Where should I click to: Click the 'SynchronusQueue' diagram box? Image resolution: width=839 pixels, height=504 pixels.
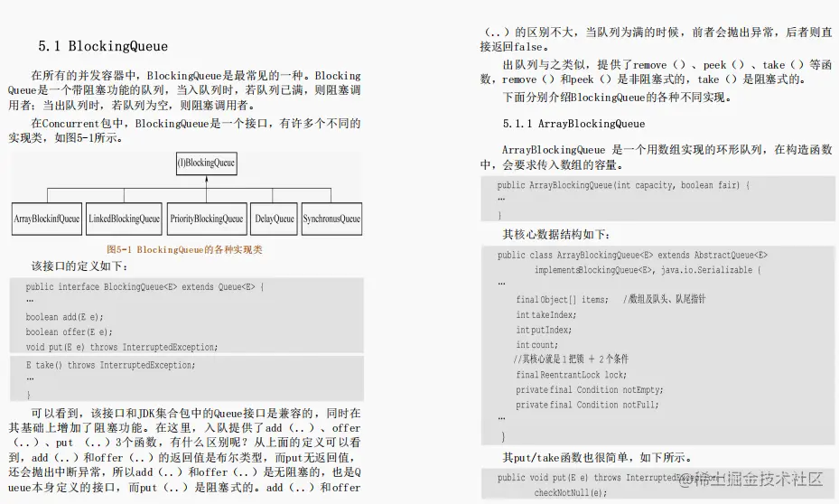[331, 219]
